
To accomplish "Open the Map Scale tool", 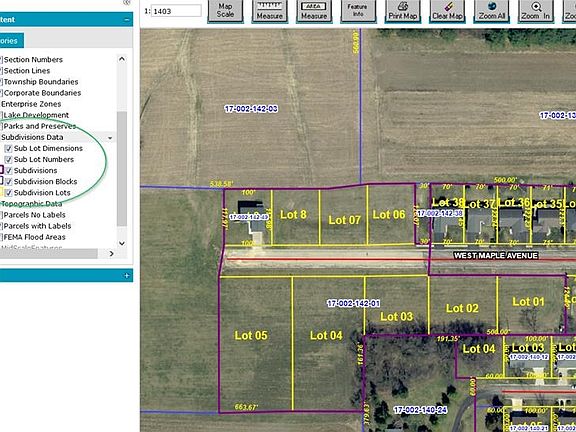I will point(225,11).
